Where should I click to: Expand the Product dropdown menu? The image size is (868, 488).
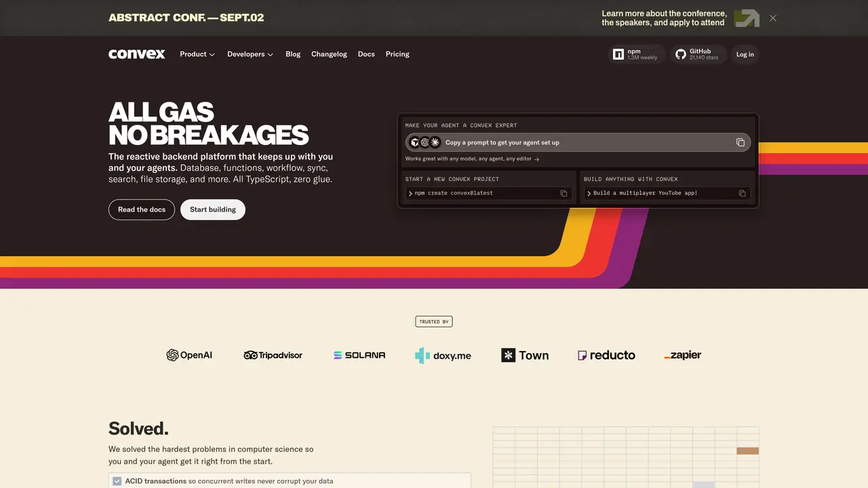197,54
